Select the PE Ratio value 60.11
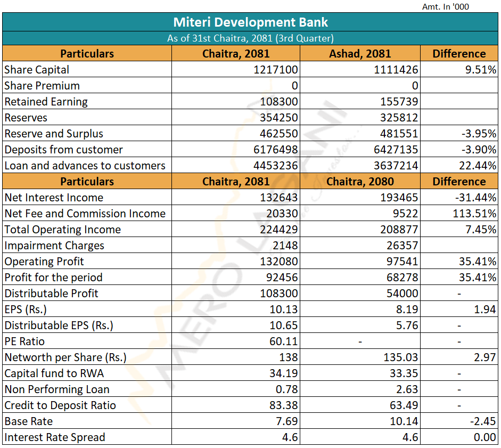The height and width of the screenshot is (448, 501). click(284, 341)
